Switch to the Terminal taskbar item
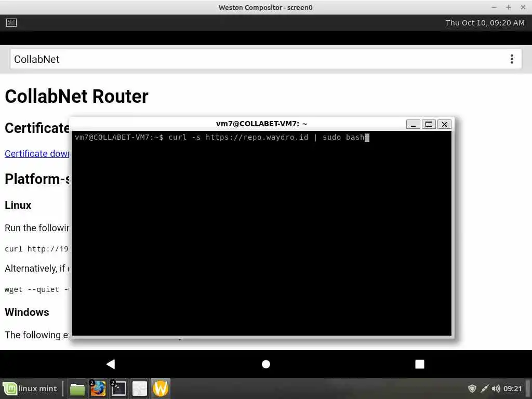Viewport: 532px width, 399px height. pyautogui.click(x=119, y=389)
